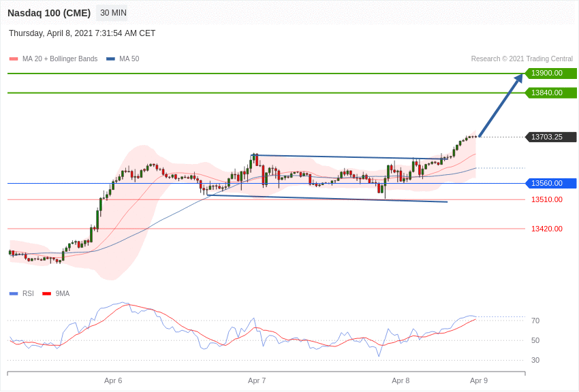The width and height of the screenshot is (579, 392).
Task: Click the 13420.00 red support label
Action: pyautogui.click(x=546, y=229)
